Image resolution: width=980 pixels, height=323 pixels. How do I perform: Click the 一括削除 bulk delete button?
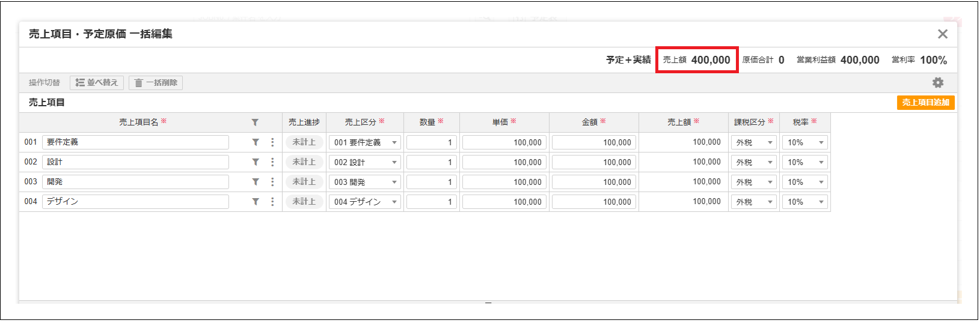coord(156,83)
